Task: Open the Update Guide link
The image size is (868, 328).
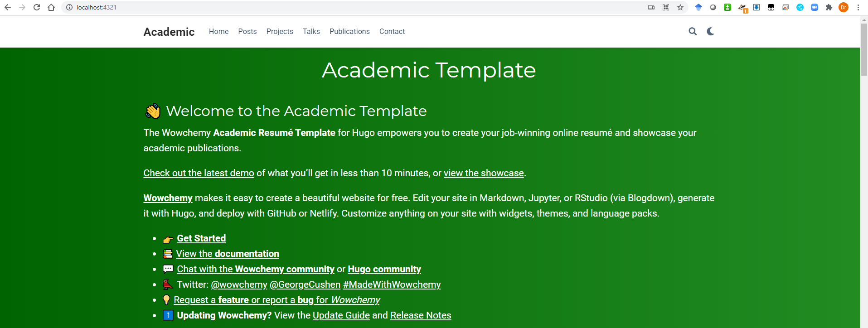Action: 341,315
